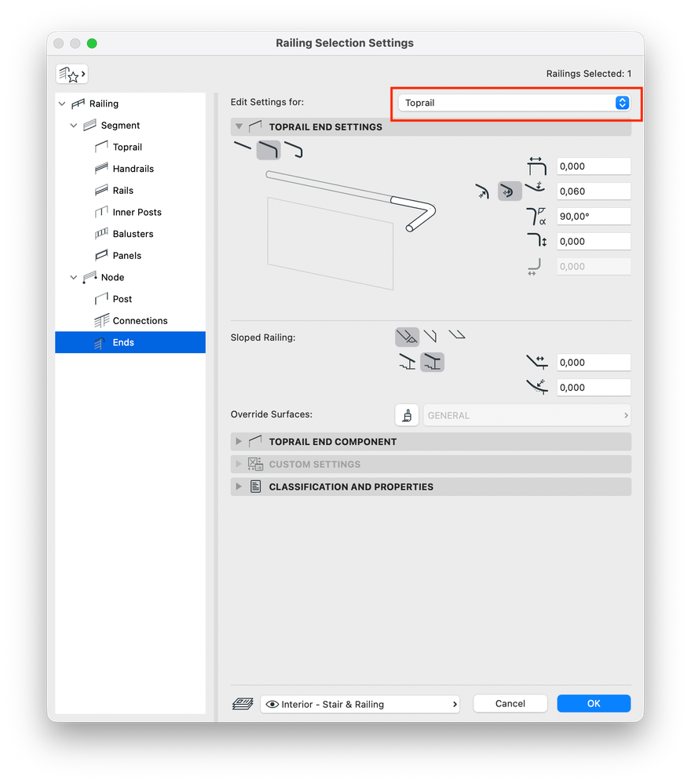Viewport: 691px width, 784px height.
Task: Choose the rounded bend connection option
Action: point(510,191)
